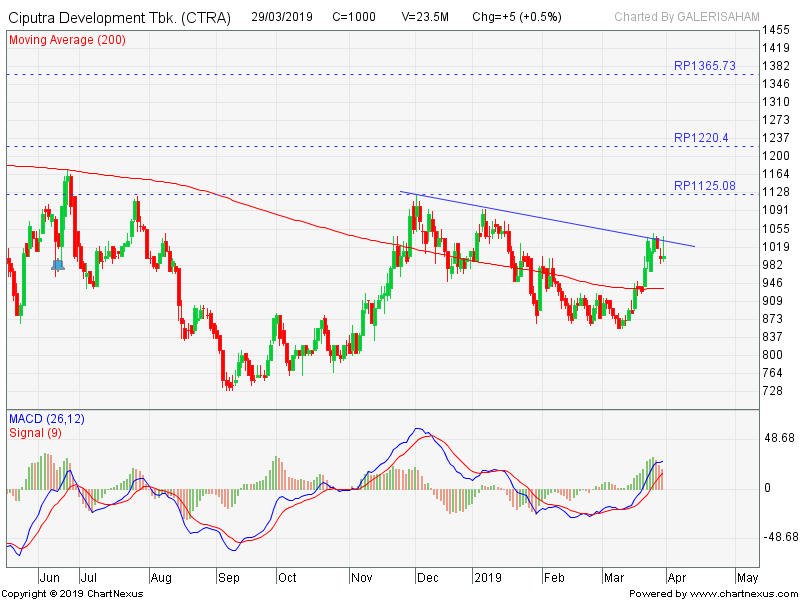Click the Feb label on the time axis

pyautogui.click(x=554, y=578)
